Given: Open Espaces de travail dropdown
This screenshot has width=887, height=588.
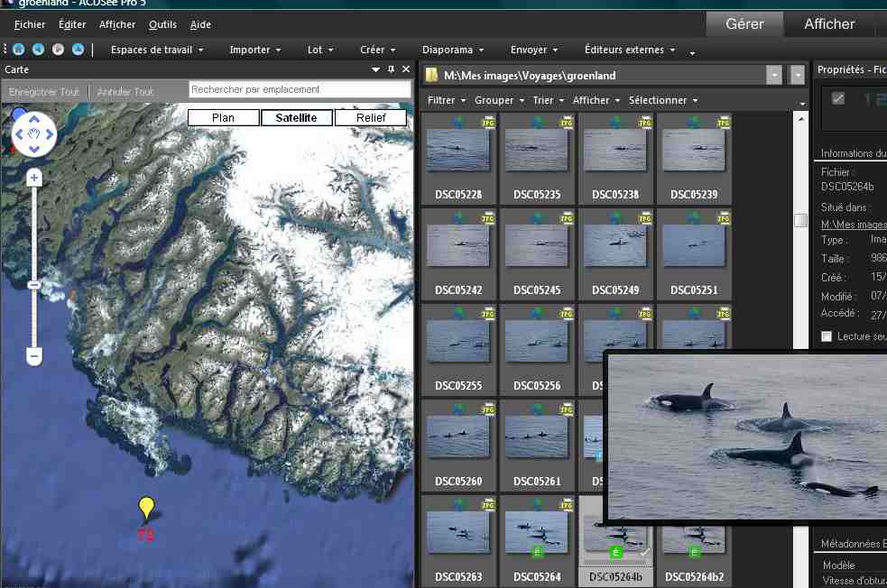Looking at the screenshot, I should 157,50.
